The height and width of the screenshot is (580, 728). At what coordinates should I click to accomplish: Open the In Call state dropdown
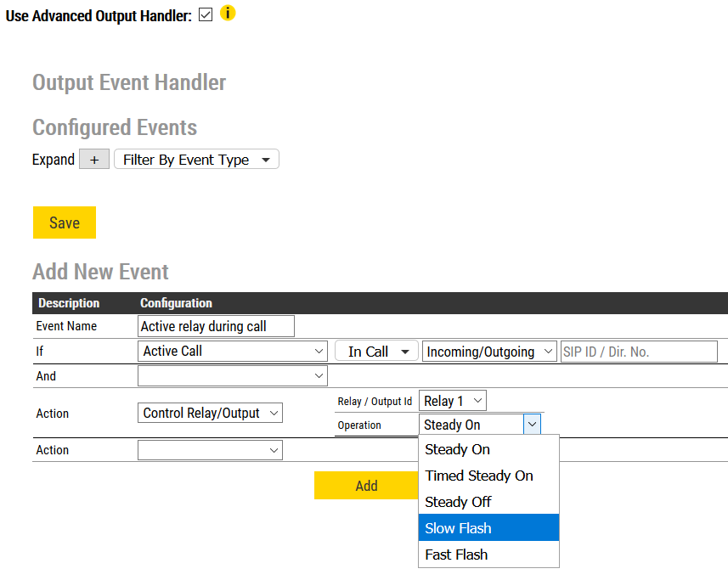(x=376, y=352)
